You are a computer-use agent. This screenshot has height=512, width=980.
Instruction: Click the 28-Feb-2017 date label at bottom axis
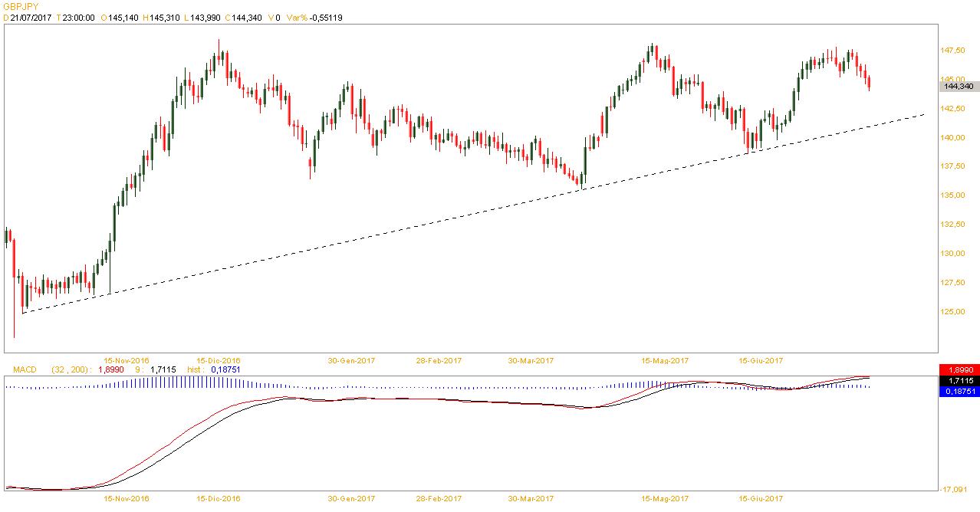[439, 498]
